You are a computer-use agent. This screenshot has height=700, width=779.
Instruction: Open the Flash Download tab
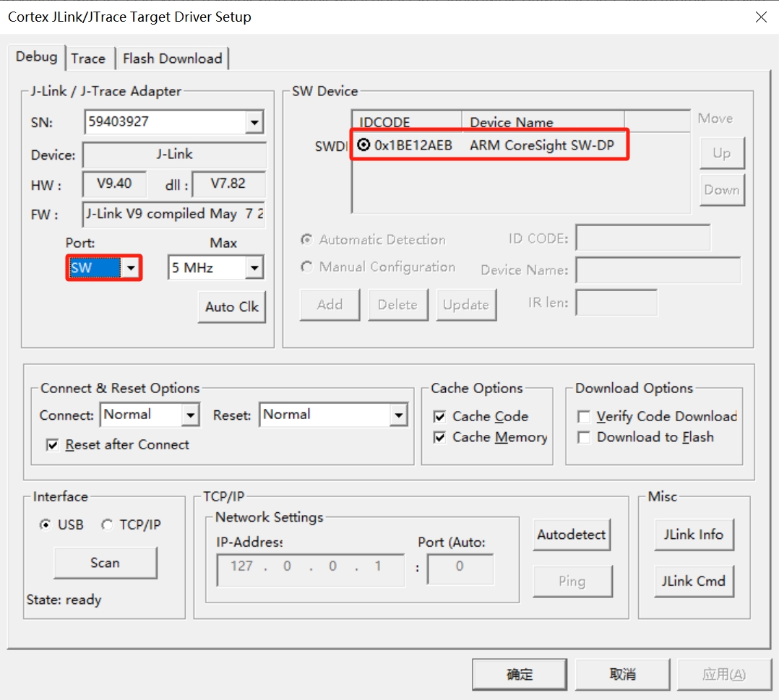pos(173,59)
